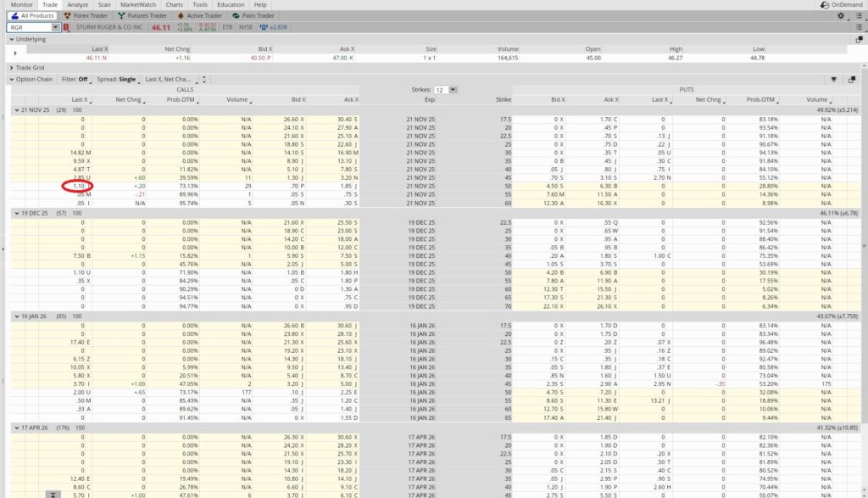Open the RGR symbol dropdown arrow
Screen dimensions: 868x498
click(56, 27)
